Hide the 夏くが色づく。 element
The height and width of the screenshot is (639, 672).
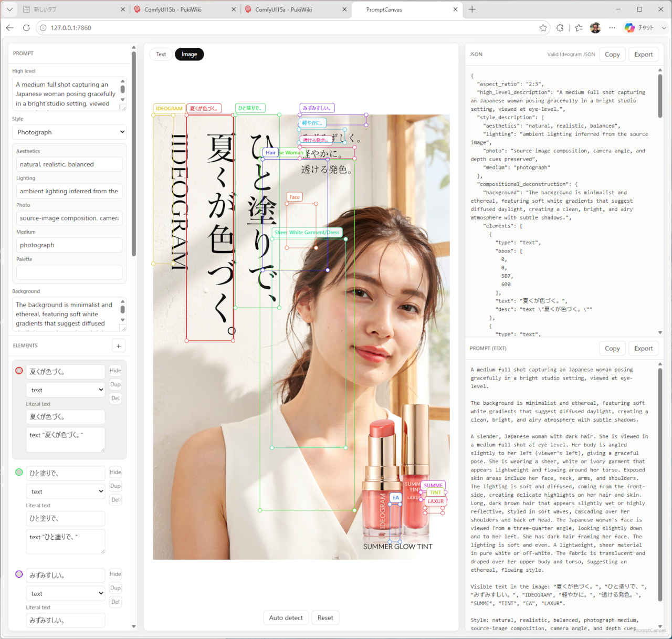[115, 371]
